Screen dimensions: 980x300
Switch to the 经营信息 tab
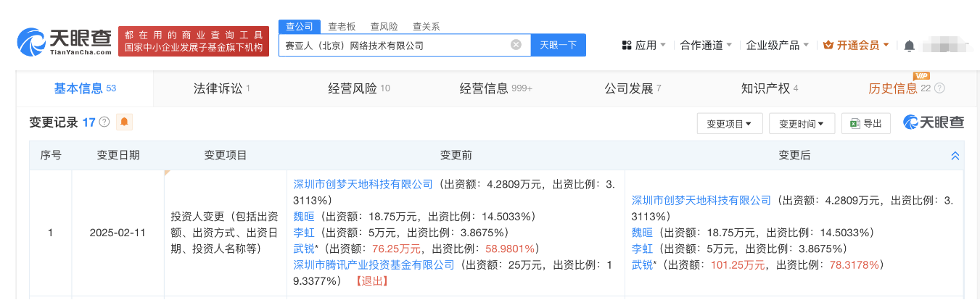[x=495, y=88]
